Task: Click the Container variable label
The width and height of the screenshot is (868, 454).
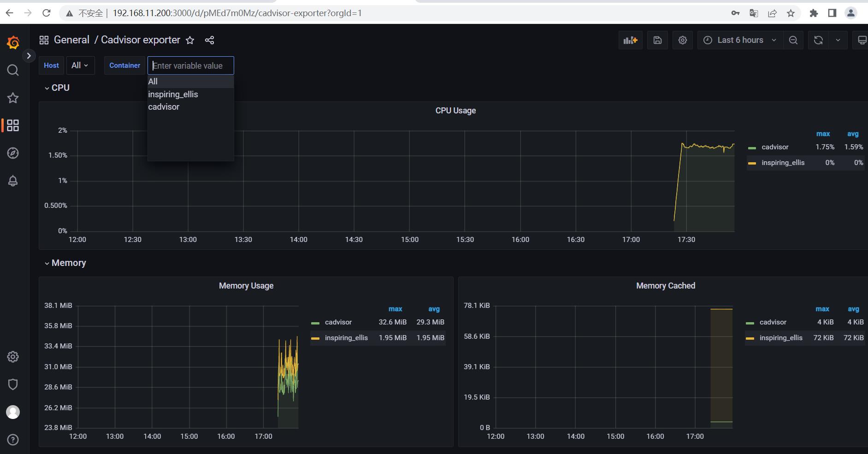Action: 124,65
